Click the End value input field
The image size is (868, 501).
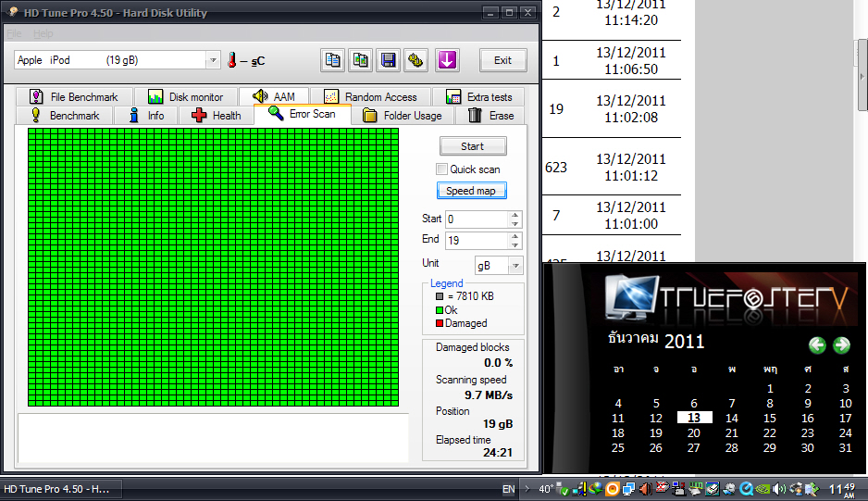(x=476, y=241)
